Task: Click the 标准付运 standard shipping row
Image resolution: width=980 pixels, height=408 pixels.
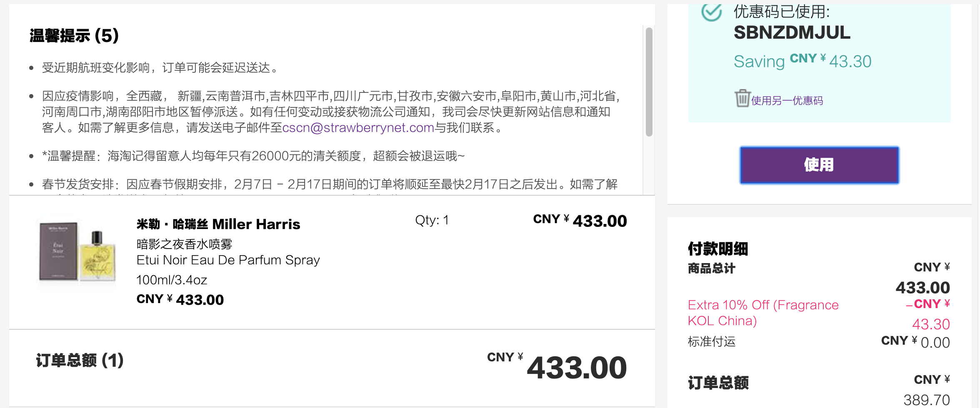Action: click(x=819, y=342)
